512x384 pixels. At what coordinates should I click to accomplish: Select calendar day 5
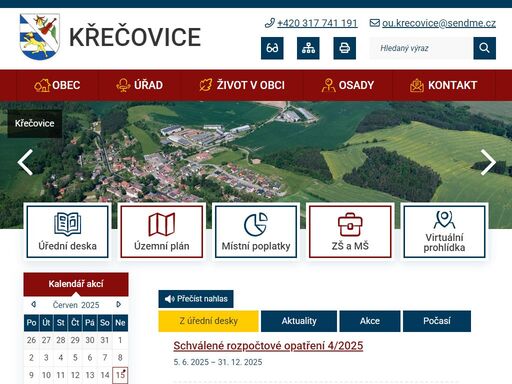pos(75,358)
